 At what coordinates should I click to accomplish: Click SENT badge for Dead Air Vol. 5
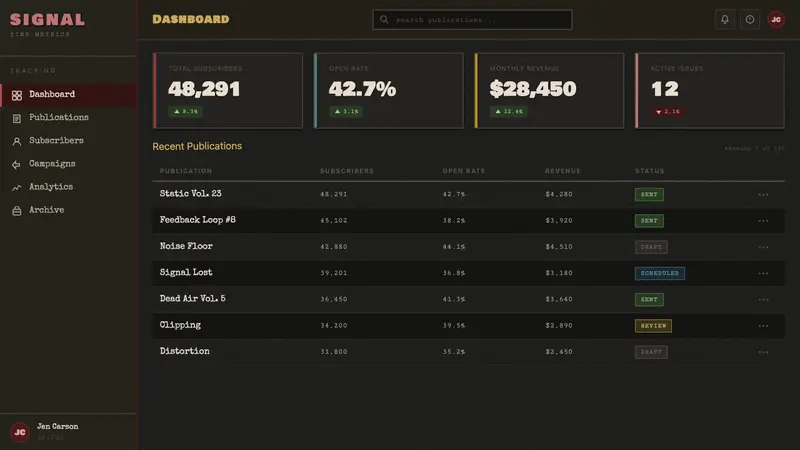[649, 299]
